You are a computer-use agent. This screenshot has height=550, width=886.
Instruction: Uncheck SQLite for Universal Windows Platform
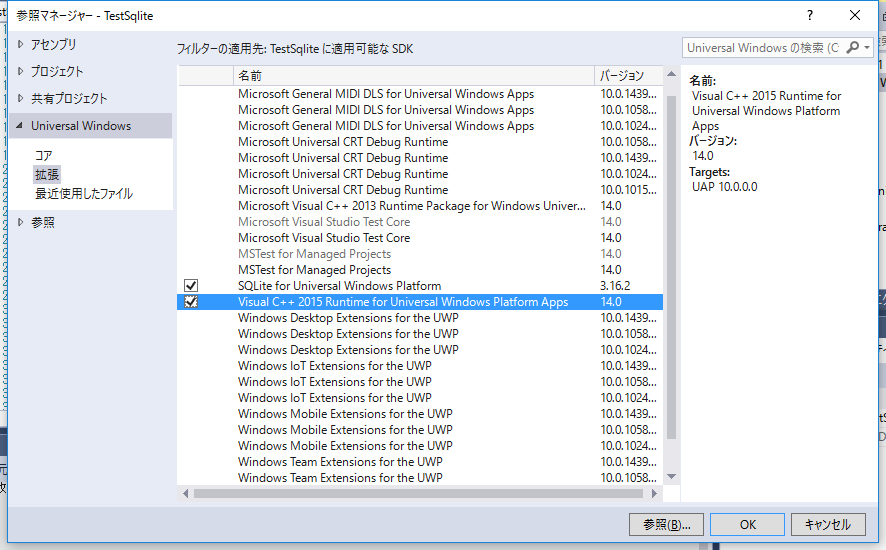(191, 285)
